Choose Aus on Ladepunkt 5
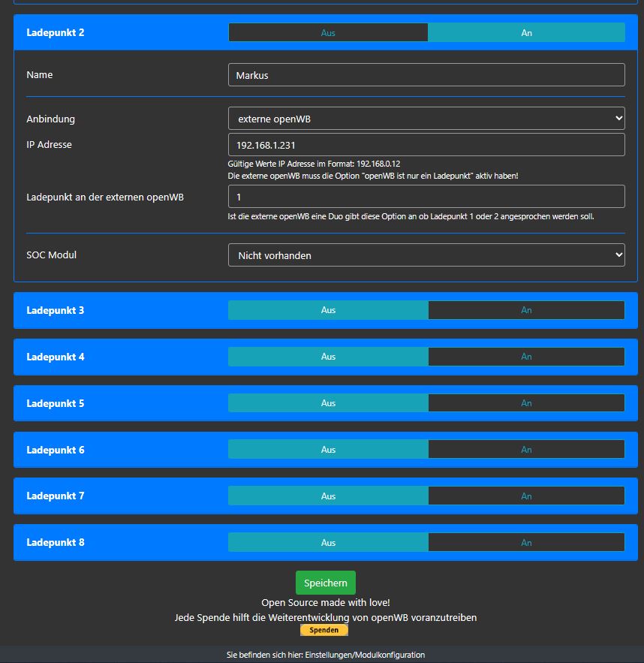 (x=328, y=403)
